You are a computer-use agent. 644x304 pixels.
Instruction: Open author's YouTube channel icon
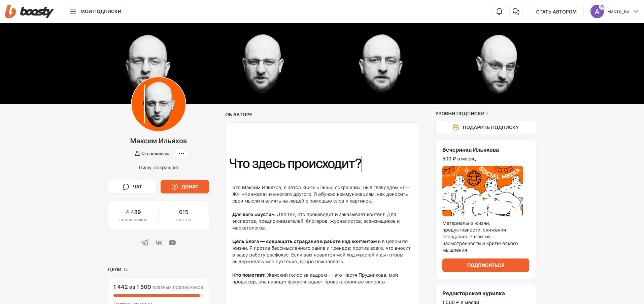tap(172, 243)
